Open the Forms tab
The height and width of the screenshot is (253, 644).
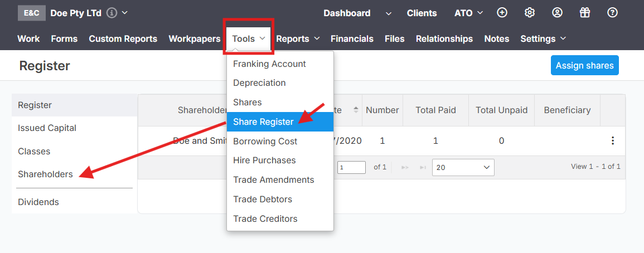coord(64,39)
